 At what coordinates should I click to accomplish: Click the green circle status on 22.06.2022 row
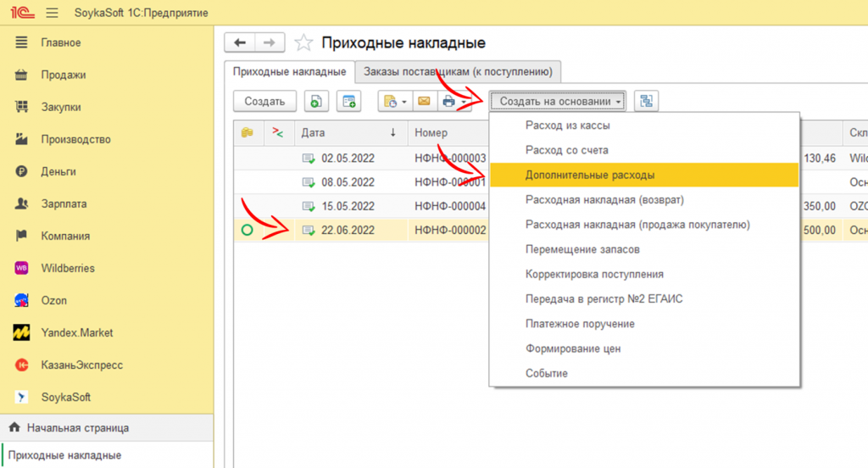coord(248,230)
